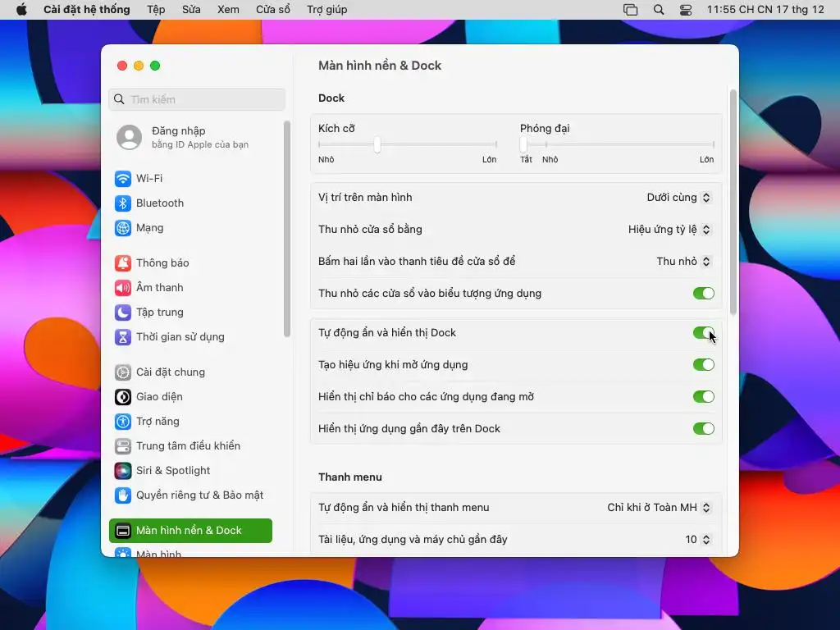Viewport: 840px width, 630px height.
Task: Open Tự động ẩn và hiển thị thanh menu dropdown
Action: (659, 507)
